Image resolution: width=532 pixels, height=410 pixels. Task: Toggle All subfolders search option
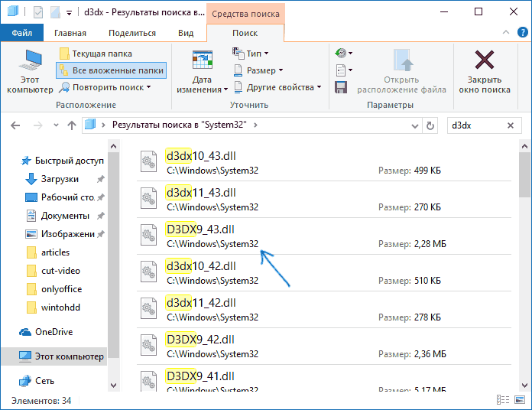(112, 70)
